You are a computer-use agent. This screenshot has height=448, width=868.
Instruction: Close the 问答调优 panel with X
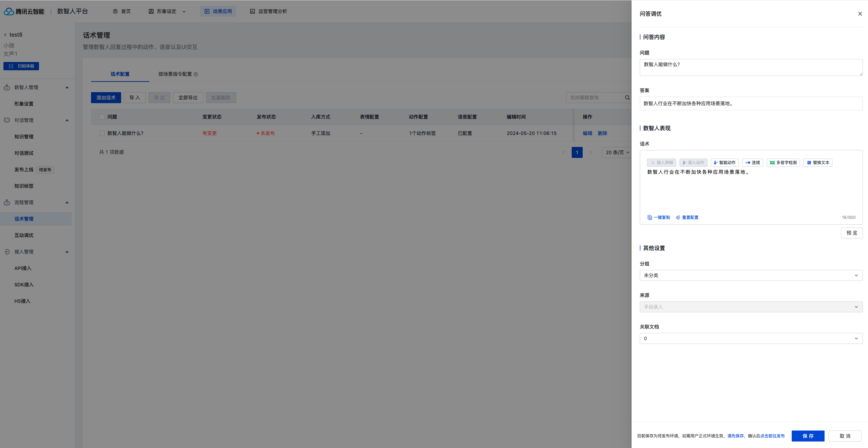pos(860,14)
